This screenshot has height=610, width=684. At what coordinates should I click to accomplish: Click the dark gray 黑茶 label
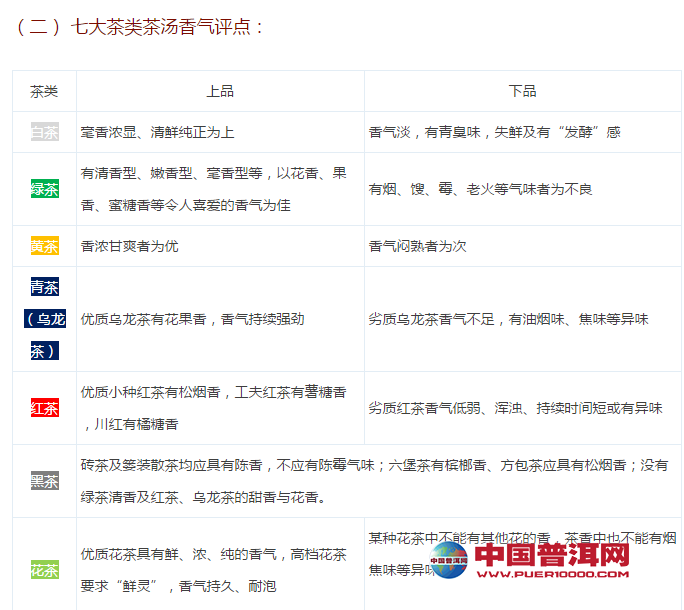point(44,481)
